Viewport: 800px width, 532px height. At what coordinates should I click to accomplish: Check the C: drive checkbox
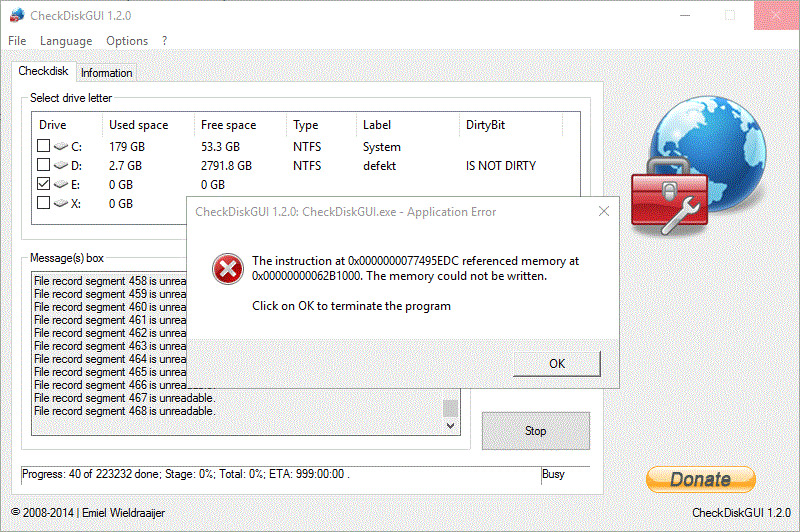pos(43,146)
